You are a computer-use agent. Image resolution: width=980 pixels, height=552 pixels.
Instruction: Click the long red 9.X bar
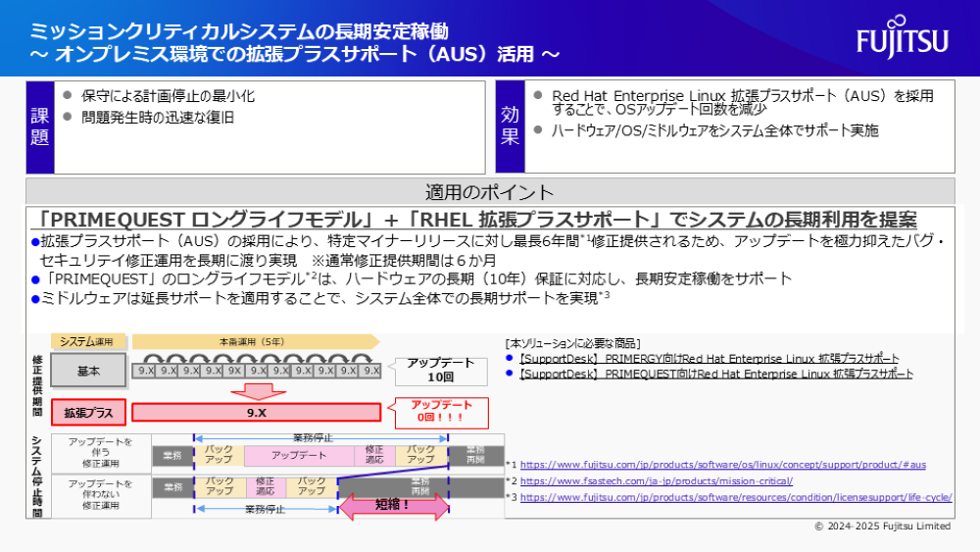(256, 413)
